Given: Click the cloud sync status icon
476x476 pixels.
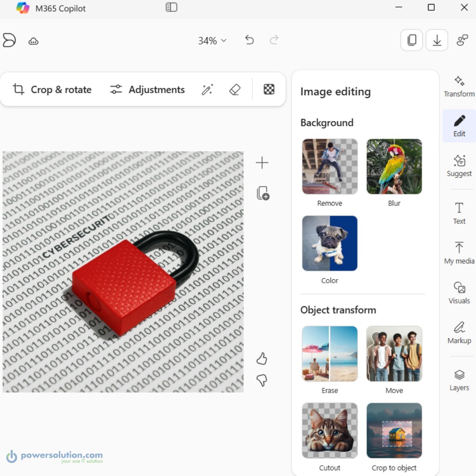Looking at the screenshot, I should click(33, 41).
